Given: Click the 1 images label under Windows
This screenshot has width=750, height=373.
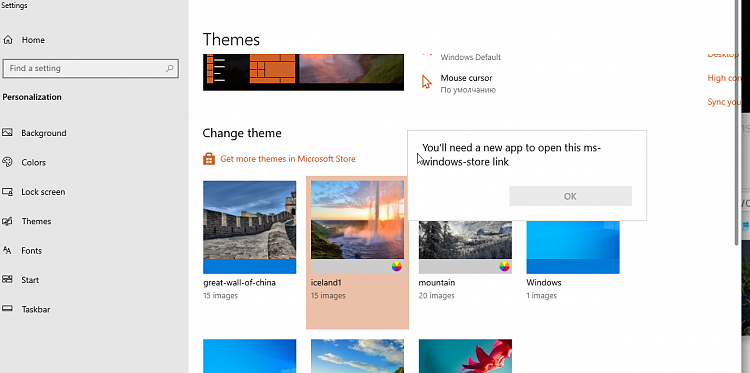Looking at the screenshot, I should [541, 296].
